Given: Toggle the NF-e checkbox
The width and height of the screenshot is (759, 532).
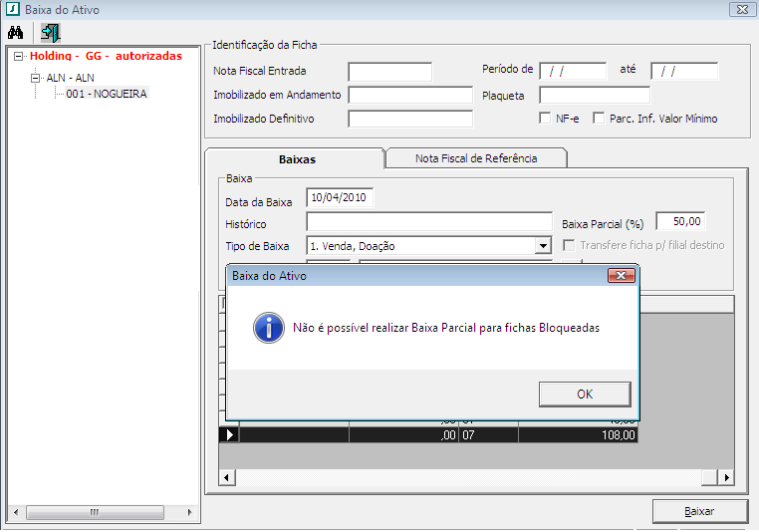Looking at the screenshot, I should point(545,119).
